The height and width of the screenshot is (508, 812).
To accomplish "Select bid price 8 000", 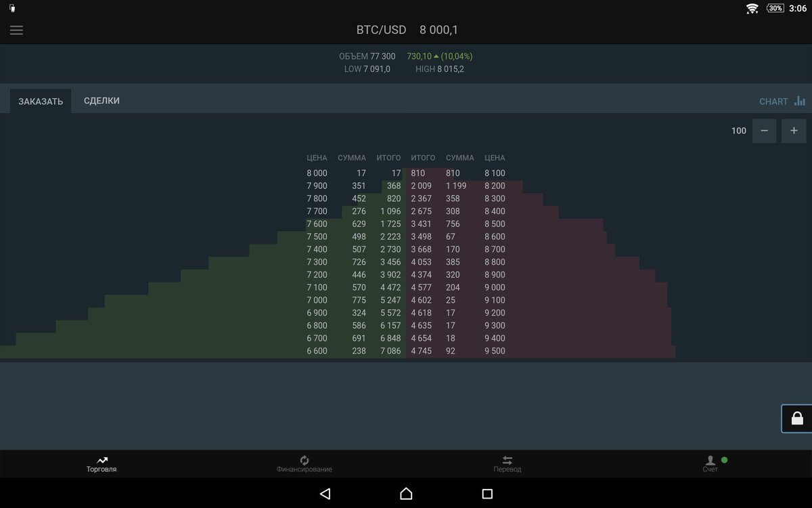I will tap(317, 173).
